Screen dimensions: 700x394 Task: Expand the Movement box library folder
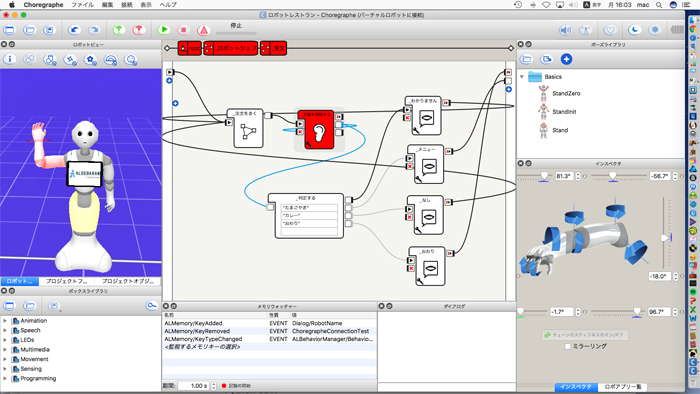pyautogui.click(x=5, y=359)
